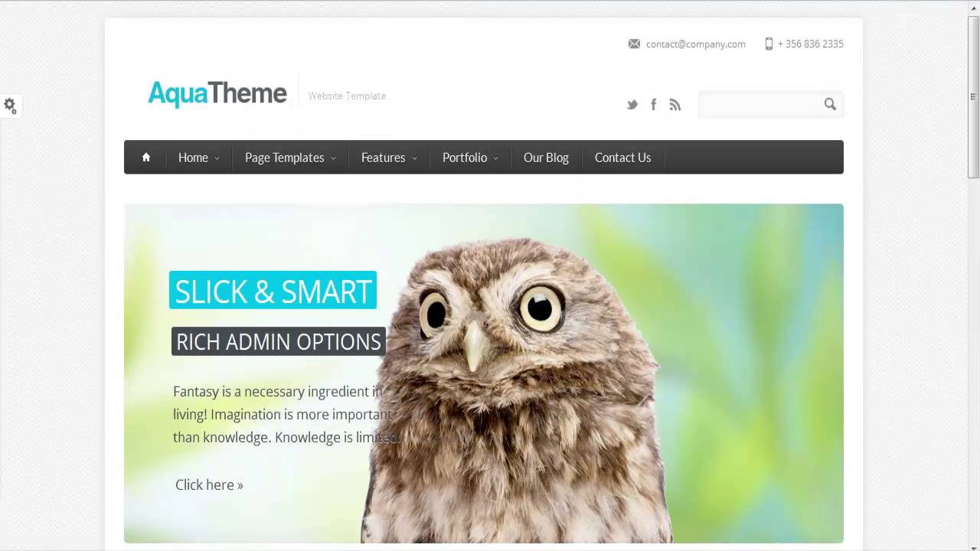The height and width of the screenshot is (551, 980).
Task: Click the vertical page scrollbar thumb
Action: point(973,97)
